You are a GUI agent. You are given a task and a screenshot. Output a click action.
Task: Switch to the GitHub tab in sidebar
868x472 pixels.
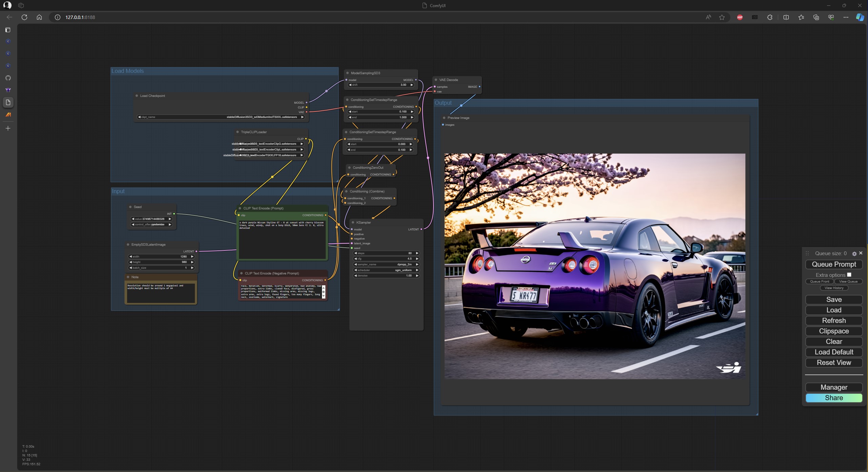(8, 78)
